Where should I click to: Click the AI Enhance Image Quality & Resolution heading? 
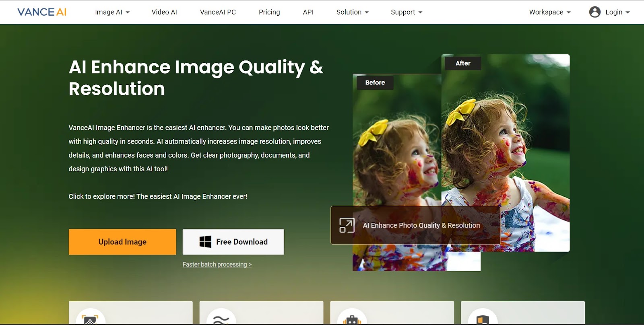tap(196, 78)
